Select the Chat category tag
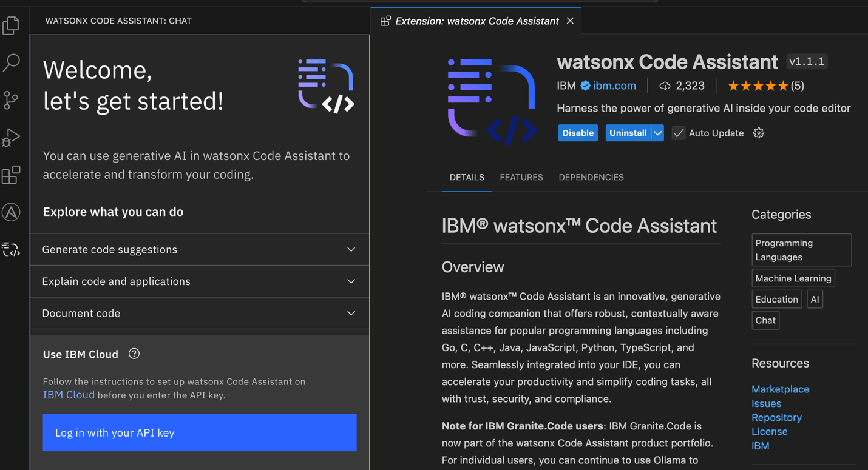 (x=765, y=320)
